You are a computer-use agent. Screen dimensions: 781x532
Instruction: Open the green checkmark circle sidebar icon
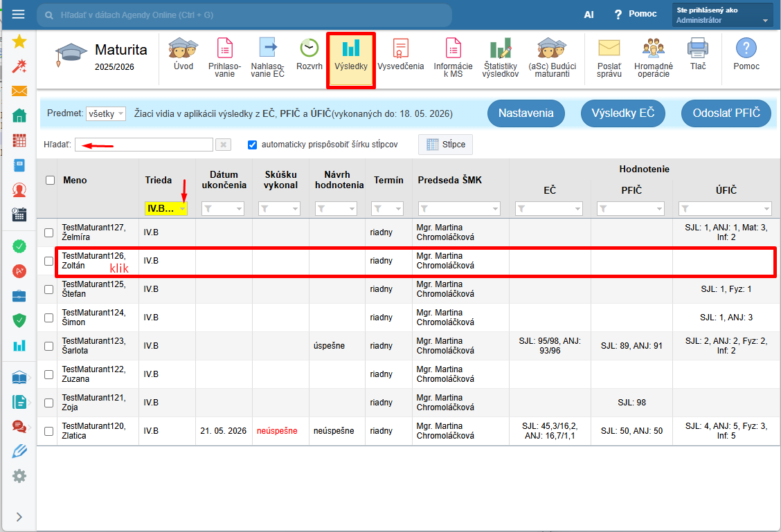click(19, 246)
